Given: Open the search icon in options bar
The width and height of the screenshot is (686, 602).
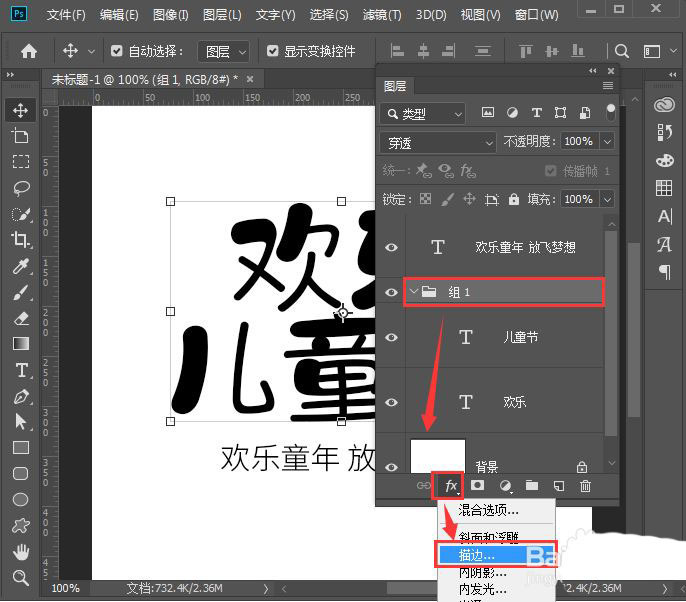Looking at the screenshot, I should [622, 52].
